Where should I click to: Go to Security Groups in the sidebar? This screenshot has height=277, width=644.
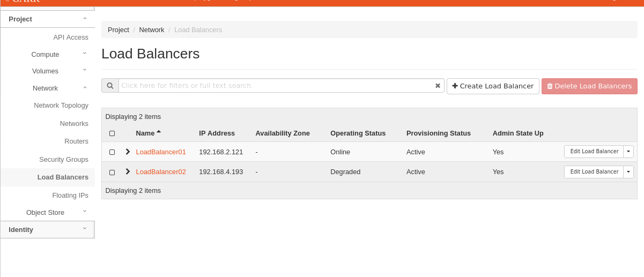(x=64, y=160)
